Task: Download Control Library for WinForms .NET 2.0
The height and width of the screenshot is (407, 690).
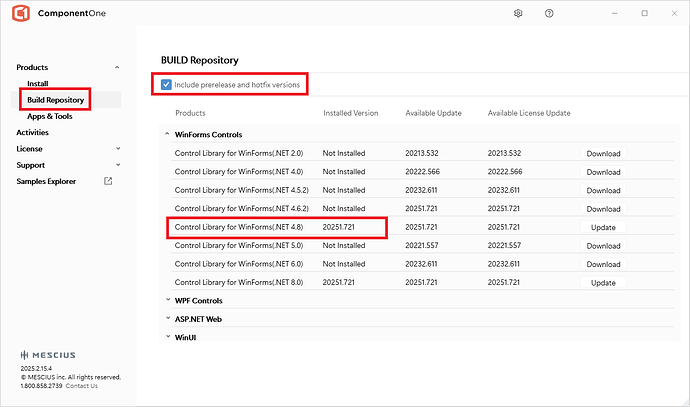Action: point(603,154)
